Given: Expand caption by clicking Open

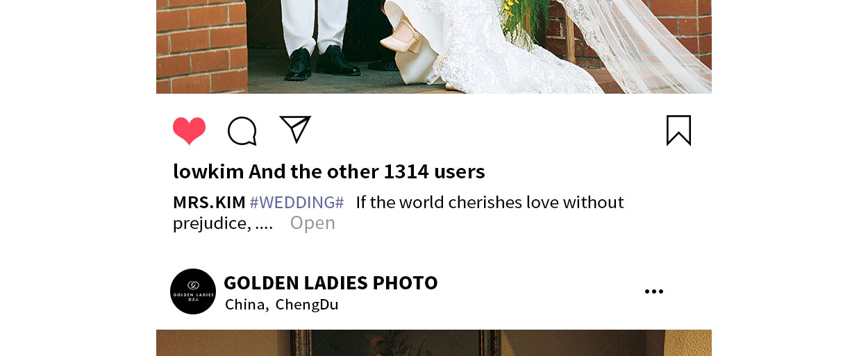Looking at the screenshot, I should (312, 223).
